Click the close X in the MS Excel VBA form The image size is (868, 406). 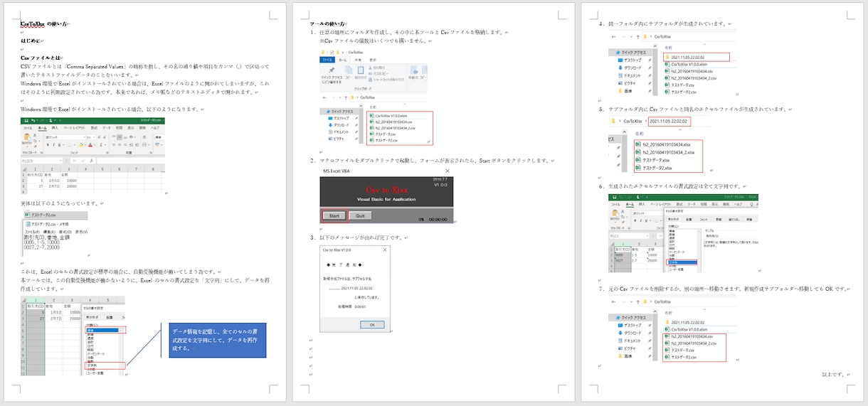coord(447,171)
